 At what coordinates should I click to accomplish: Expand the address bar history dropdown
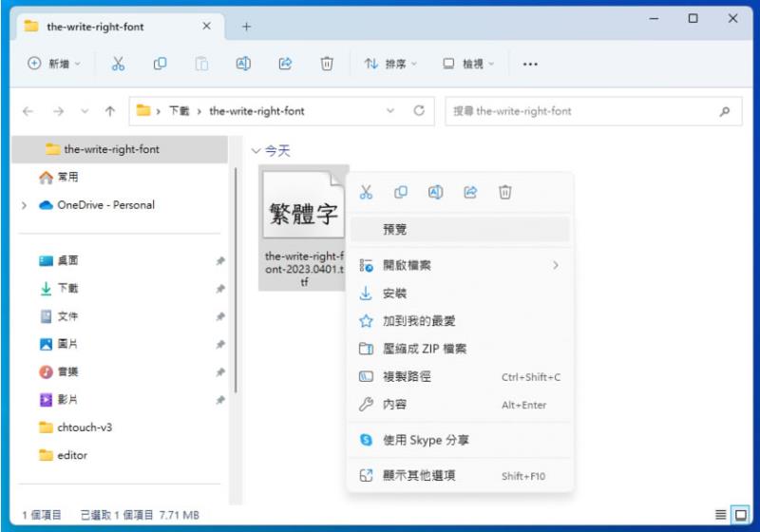(390, 111)
